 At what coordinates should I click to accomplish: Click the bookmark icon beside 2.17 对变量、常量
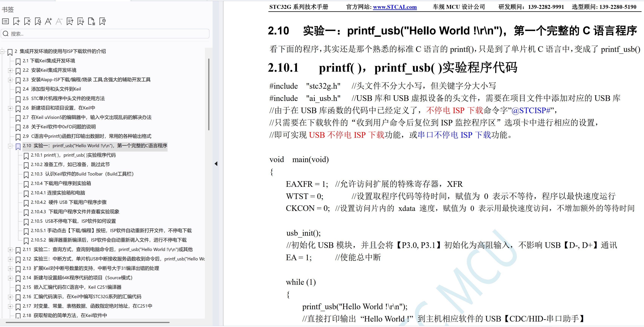(18, 307)
